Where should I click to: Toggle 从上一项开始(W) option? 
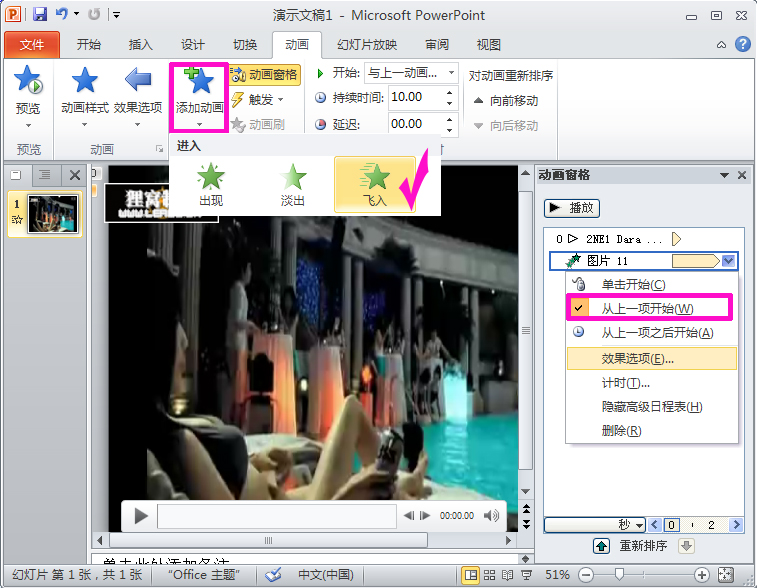pyautogui.click(x=650, y=308)
